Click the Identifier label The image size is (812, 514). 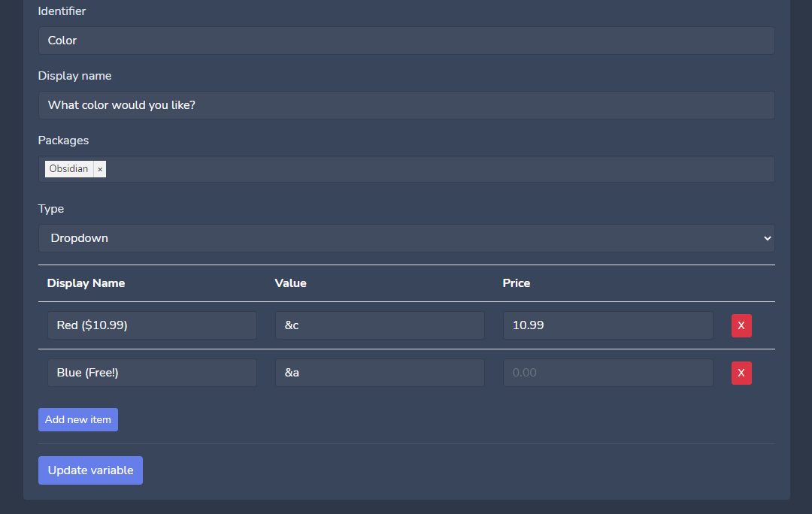pyautogui.click(x=62, y=11)
